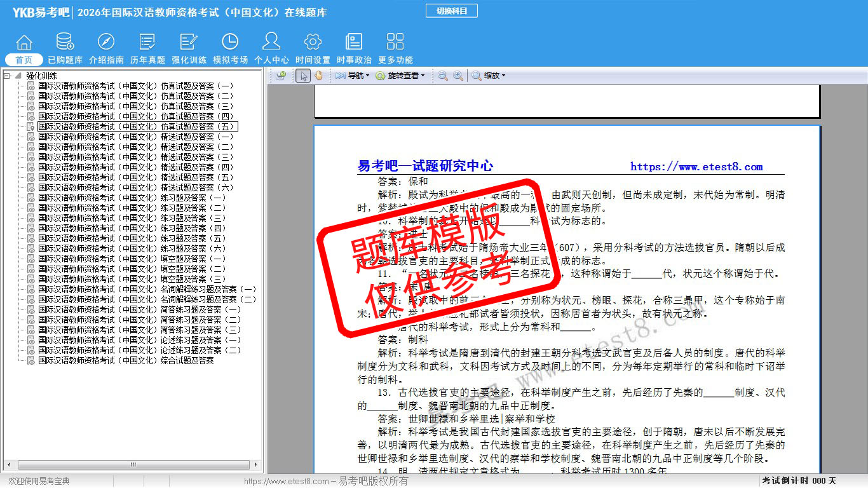Click the https://www.etest8.com link in page header
The height and width of the screenshot is (488, 868).
(696, 167)
